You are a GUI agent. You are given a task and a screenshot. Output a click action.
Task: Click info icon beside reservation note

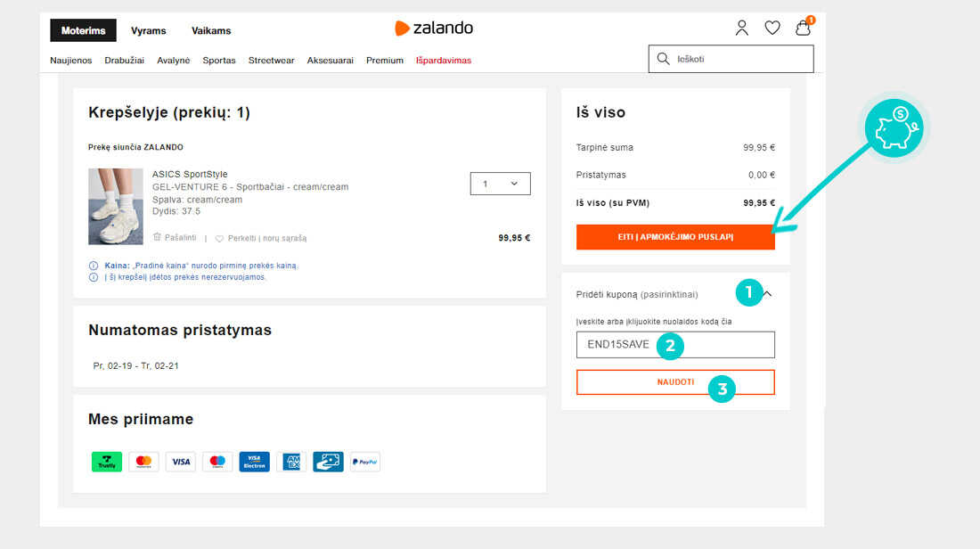click(94, 277)
